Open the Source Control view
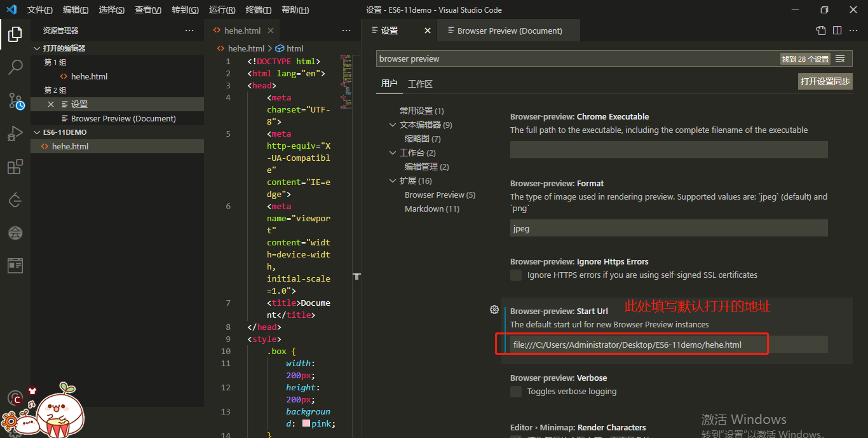868x438 pixels. [x=15, y=102]
